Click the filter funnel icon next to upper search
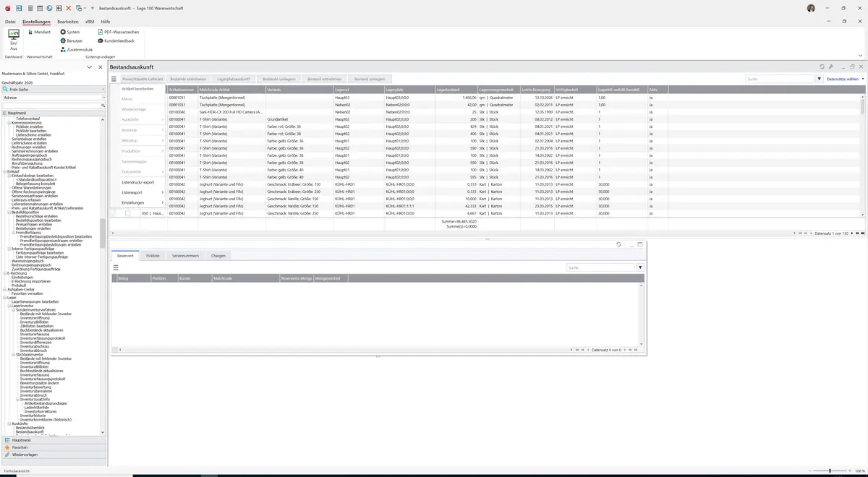This screenshot has width=868, height=477. (820, 79)
